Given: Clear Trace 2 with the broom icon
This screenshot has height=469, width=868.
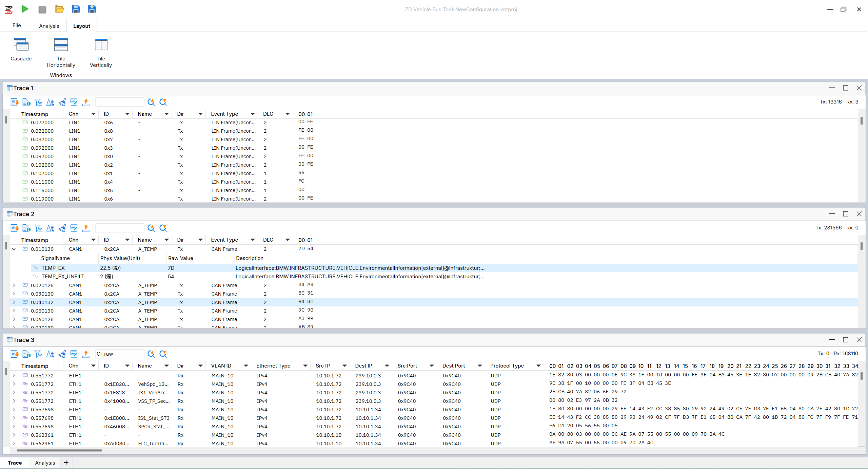Looking at the screenshot, I should 62,228.
